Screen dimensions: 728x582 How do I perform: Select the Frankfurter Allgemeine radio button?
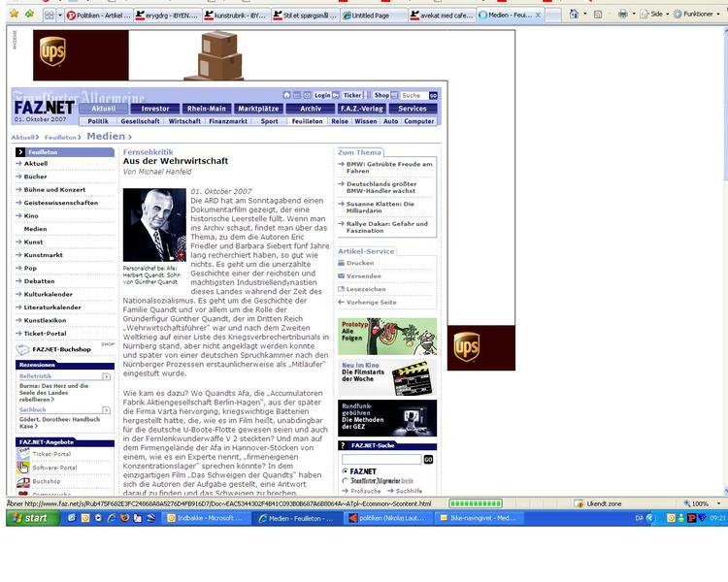(x=345, y=481)
